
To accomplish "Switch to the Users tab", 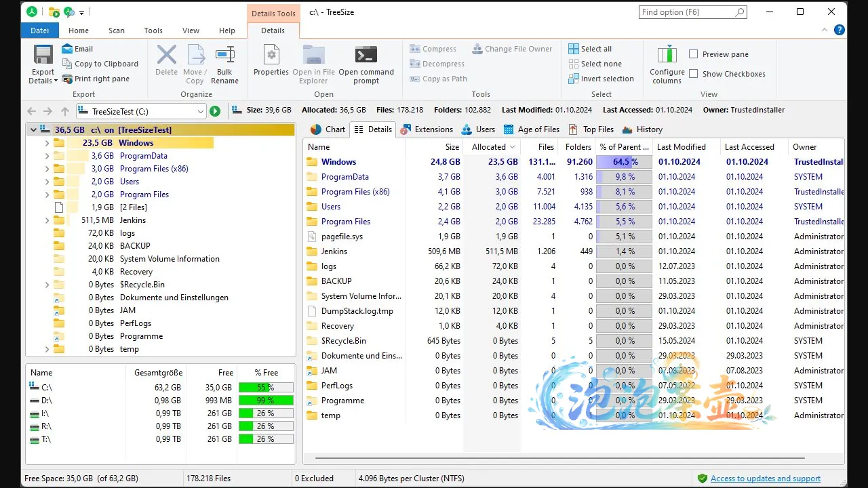I will click(x=478, y=129).
